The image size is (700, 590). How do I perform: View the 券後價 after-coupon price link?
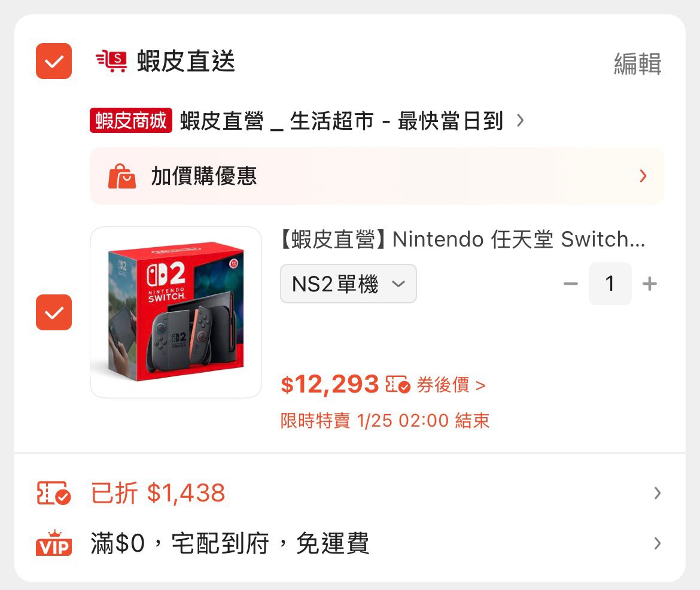(451, 385)
